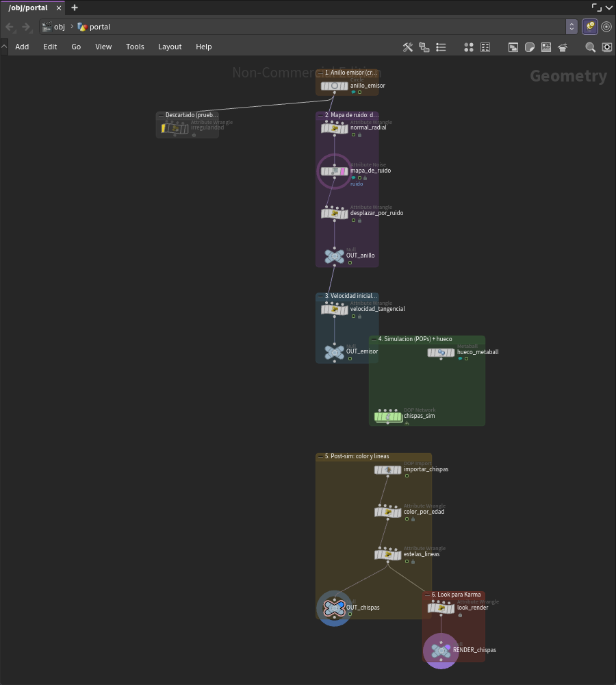This screenshot has height=685, width=616.
Task: Open the pane options chevron at top right
Action: click(x=609, y=8)
